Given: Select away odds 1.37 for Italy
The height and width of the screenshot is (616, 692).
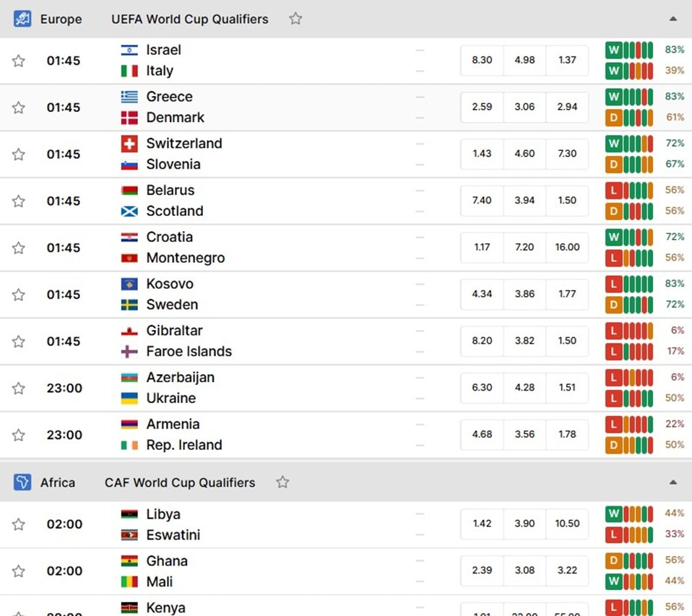Looking at the screenshot, I should pos(567,60).
